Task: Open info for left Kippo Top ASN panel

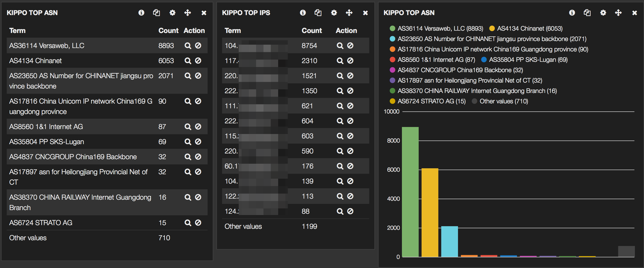Action: click(141, 13)
